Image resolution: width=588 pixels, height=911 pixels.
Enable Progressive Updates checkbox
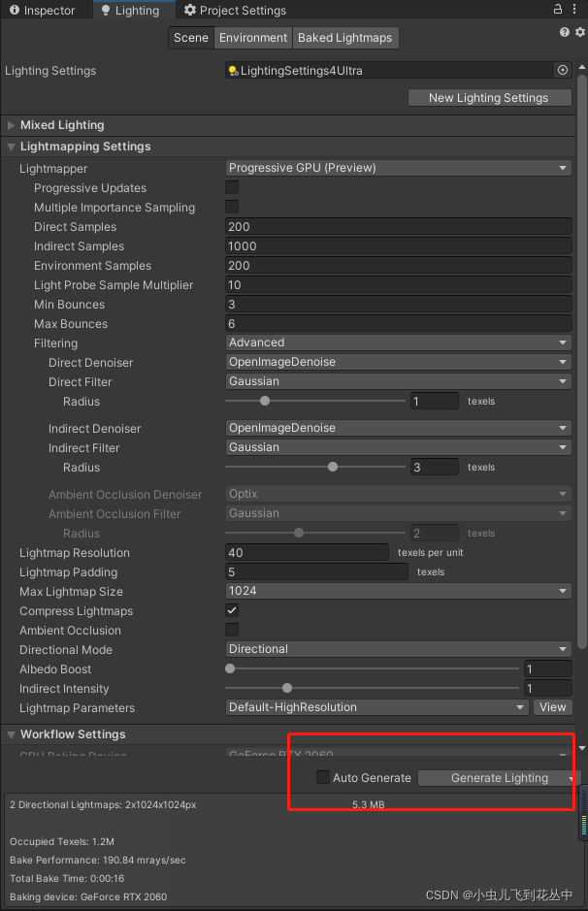pos(232,187)
